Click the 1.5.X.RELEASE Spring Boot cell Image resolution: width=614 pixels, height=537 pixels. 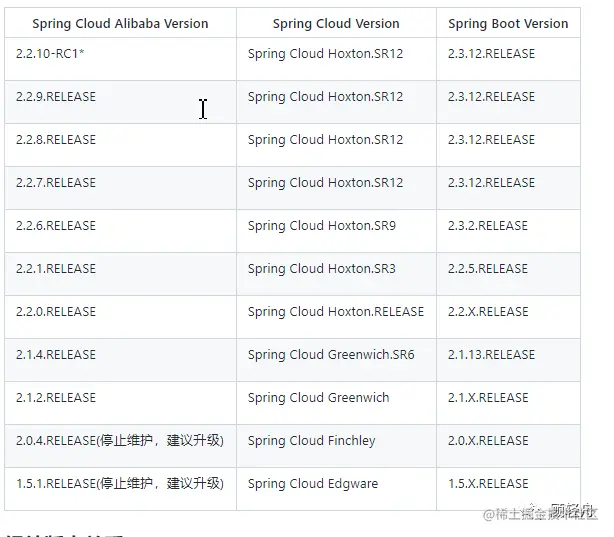click(508, 489)
